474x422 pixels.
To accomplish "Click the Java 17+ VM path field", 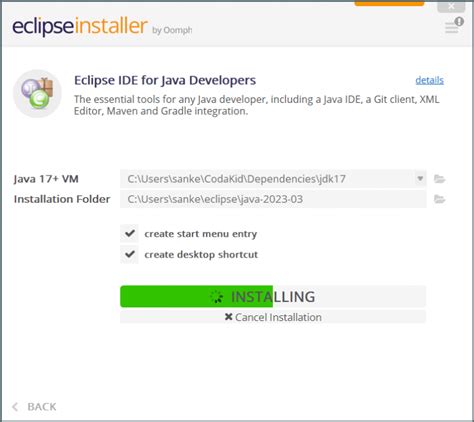I will point(267,179).
